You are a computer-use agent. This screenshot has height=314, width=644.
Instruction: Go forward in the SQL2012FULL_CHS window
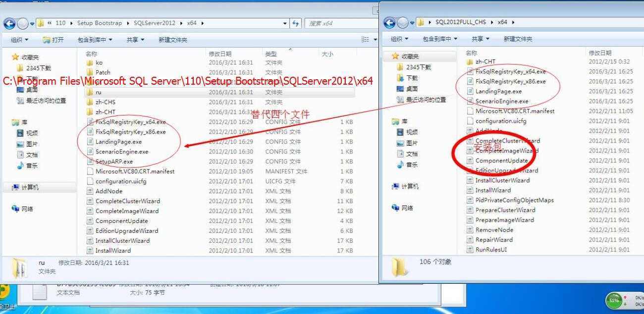(402, 22)
